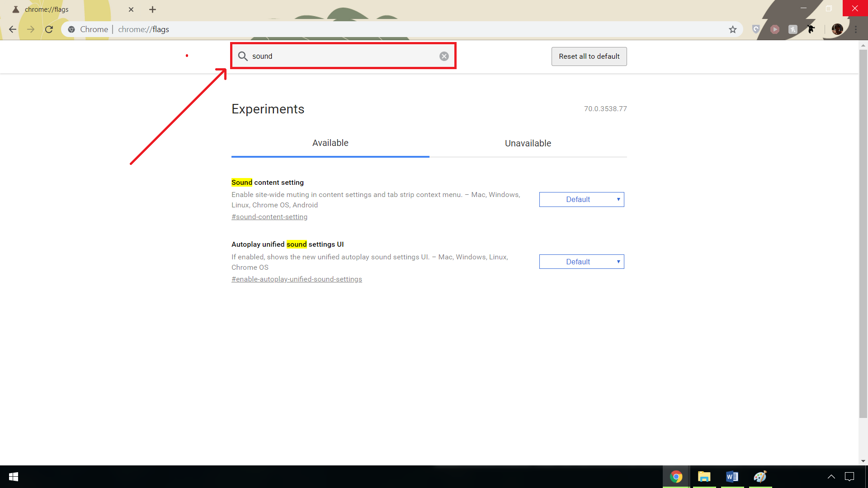Viewport: 868px width, 488px height.
Task: Reload the page with the refresh icon
Action: [x=49, y=29]
